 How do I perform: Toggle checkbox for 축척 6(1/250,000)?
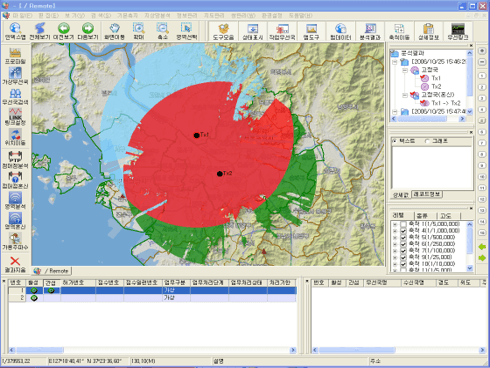403,244
